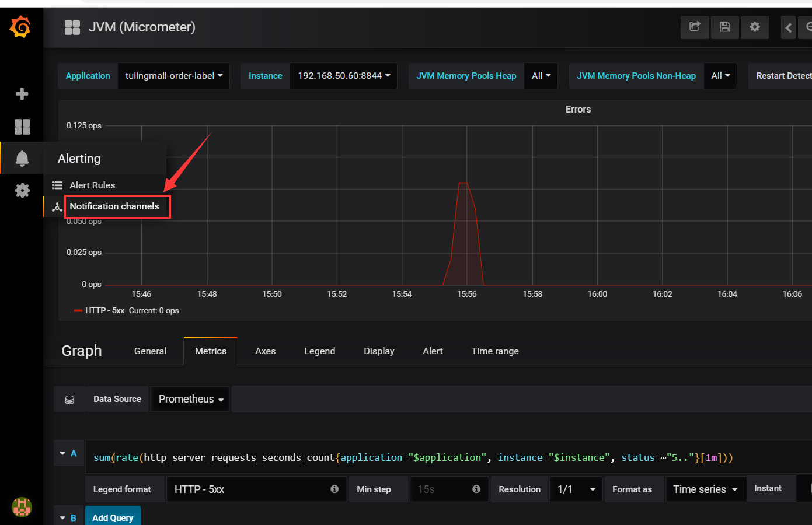Click the 0.125 ops y-axis label
Viewport: 812px width, 525px height.
point(84,125)
